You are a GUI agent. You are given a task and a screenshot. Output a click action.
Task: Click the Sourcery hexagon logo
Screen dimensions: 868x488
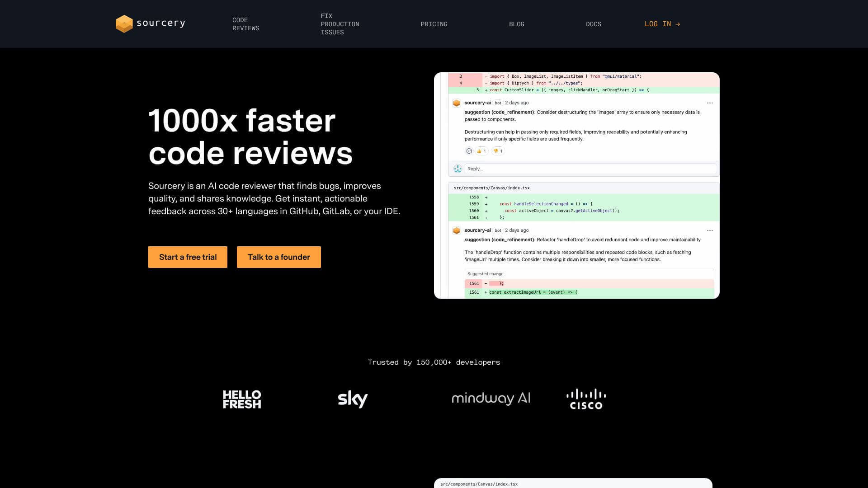tap(123, 23)
